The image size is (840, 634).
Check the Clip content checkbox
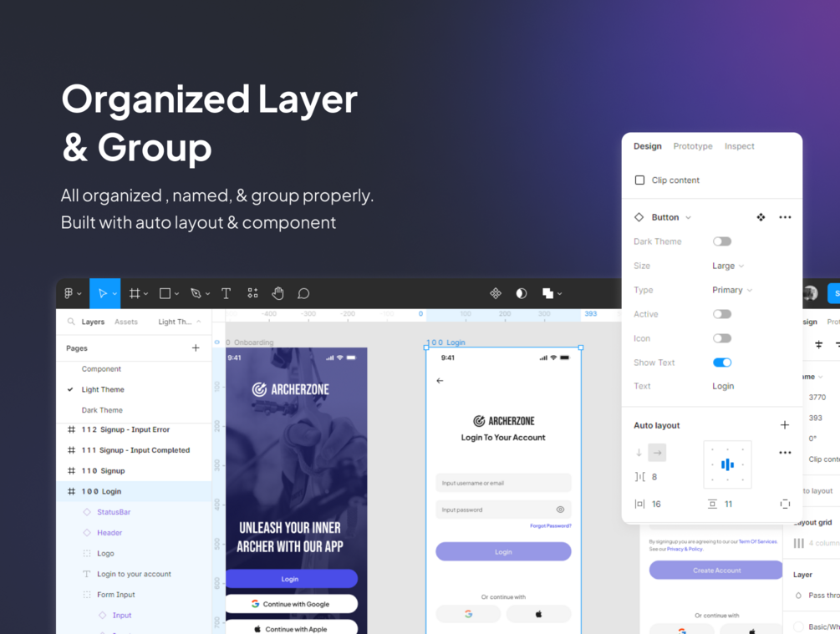point(639,180)
